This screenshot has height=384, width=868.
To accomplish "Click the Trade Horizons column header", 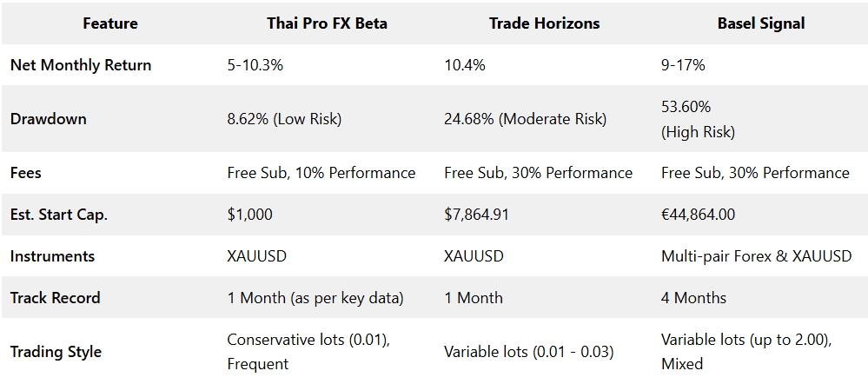I will 544,23.
